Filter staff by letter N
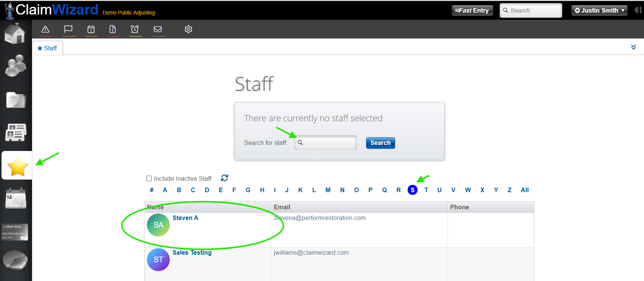 [343, 190]
